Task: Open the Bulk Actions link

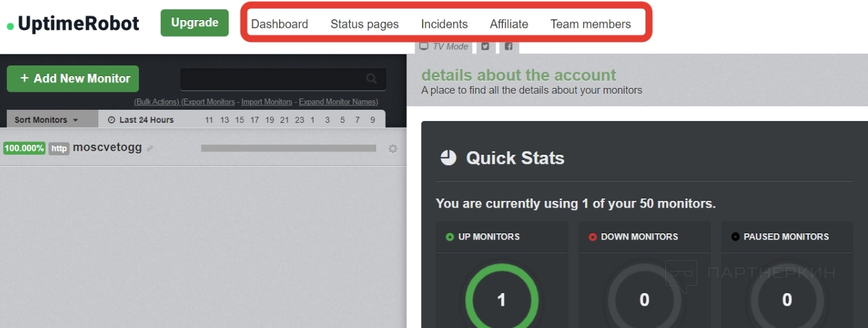Action: click(x=156, y=102)
